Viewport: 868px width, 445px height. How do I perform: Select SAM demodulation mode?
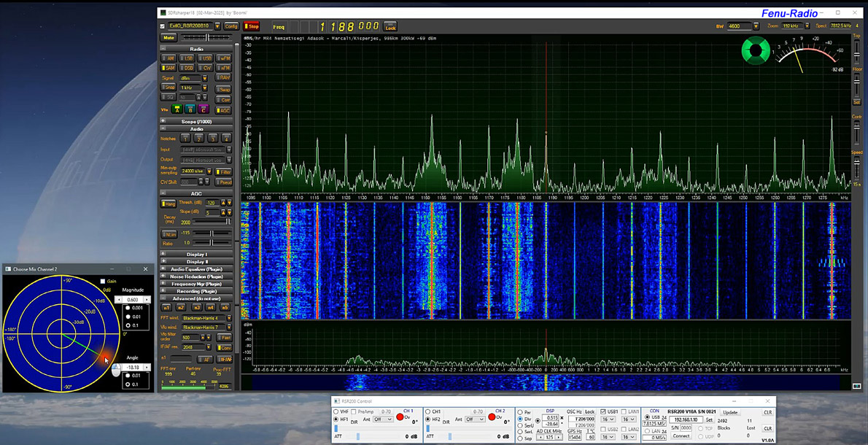(168, 68)
